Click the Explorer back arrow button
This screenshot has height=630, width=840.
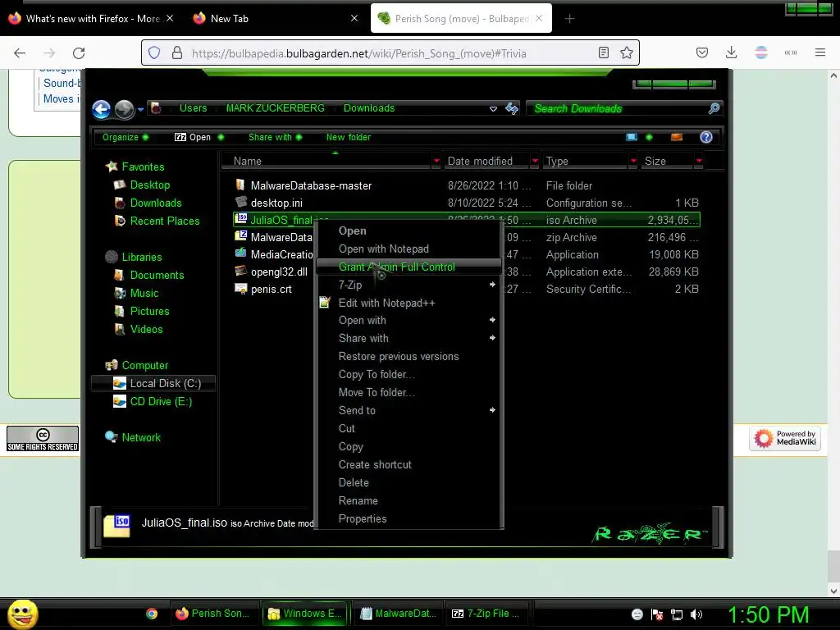pos(101,109)
